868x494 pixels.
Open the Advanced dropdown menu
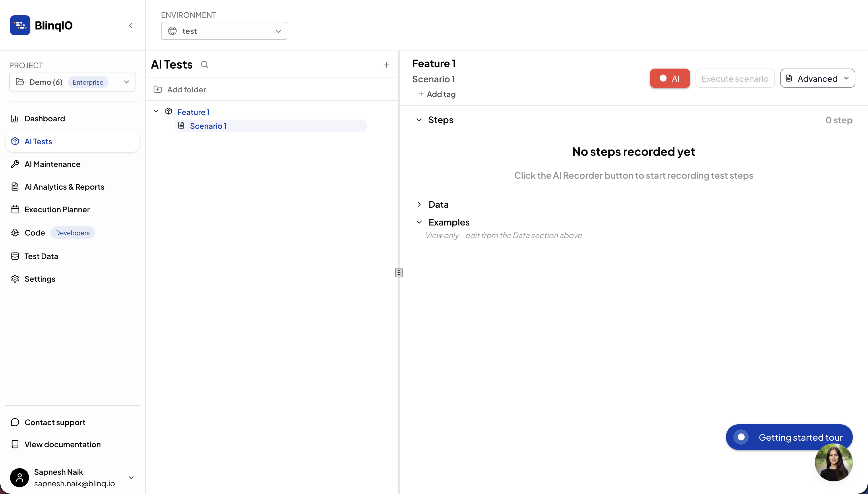[x=817, y=78]
